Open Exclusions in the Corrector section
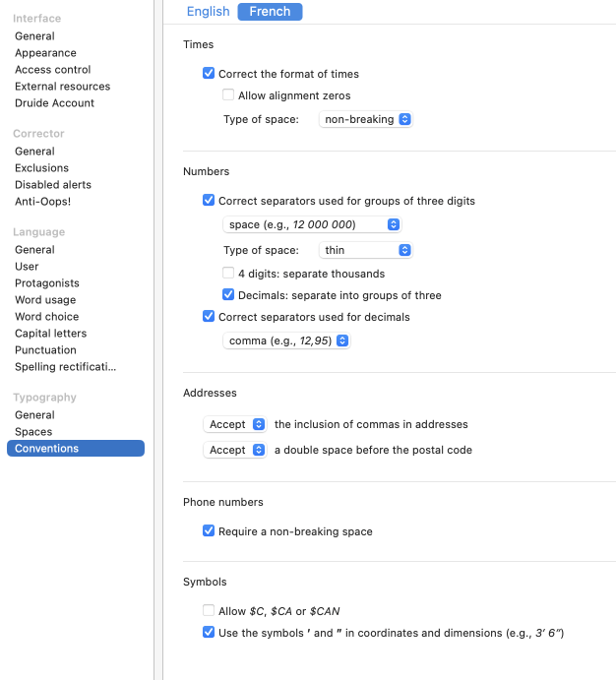The image size is (616, 680). pos(41,168)
